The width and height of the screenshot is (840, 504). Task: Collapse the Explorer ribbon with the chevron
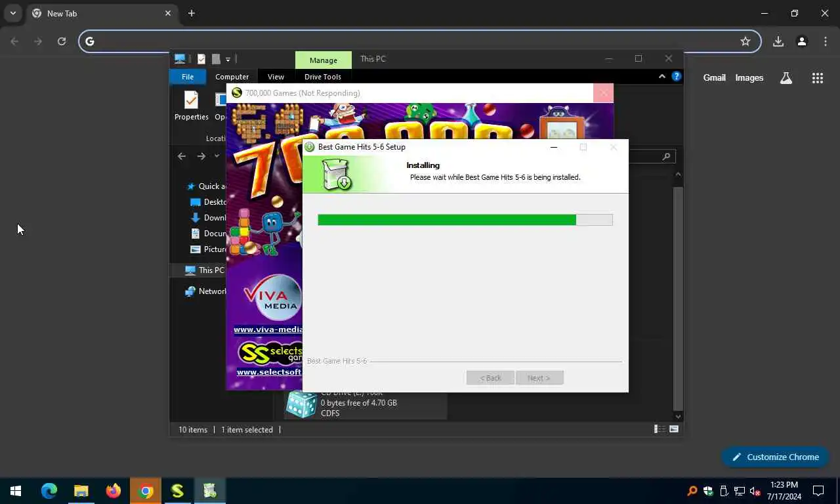(662, 77)
